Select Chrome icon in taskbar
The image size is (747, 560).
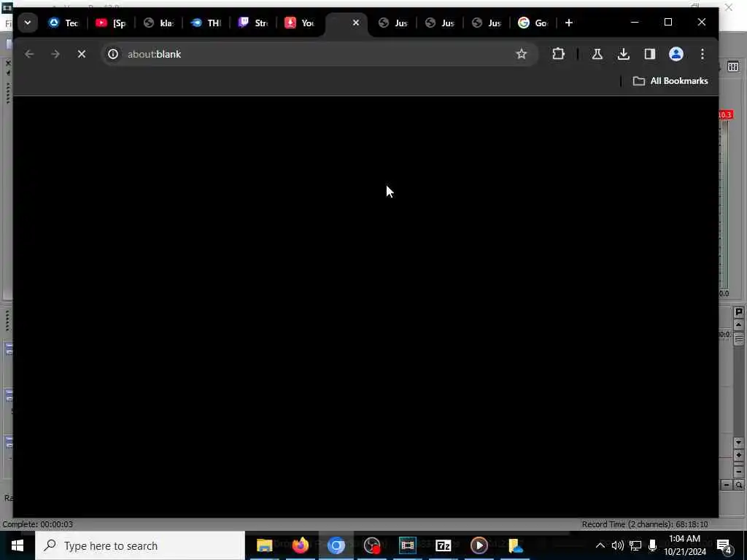[336, 545]
